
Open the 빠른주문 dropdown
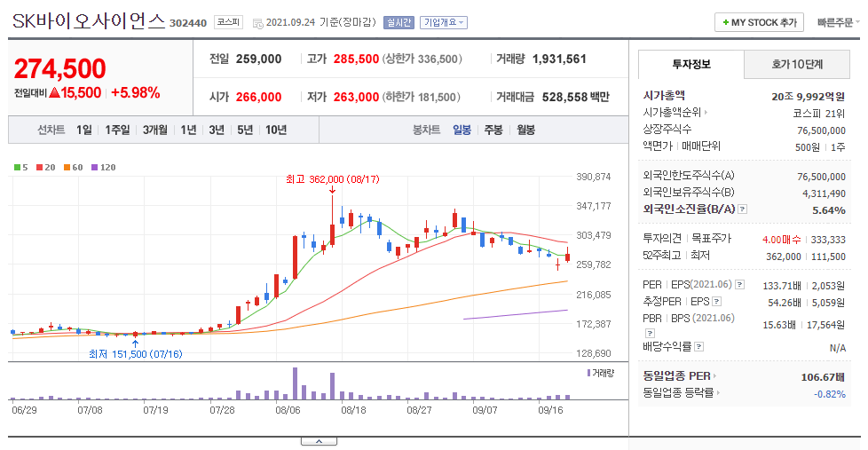pyautogui.click(x=838, y=23)
